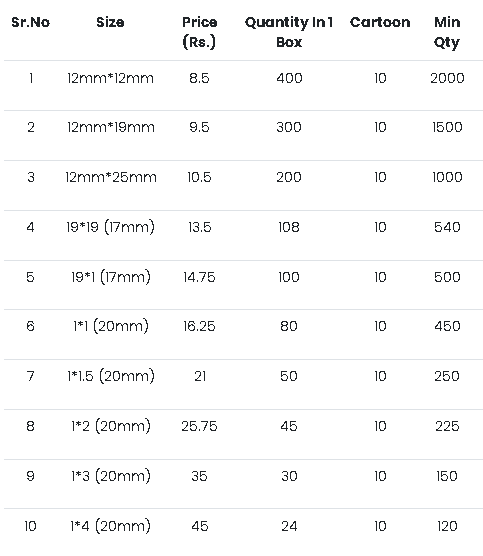This screenshot has width=483, height=556.
Task: Click the minimum quantity value 540
Action: [447, 227]
